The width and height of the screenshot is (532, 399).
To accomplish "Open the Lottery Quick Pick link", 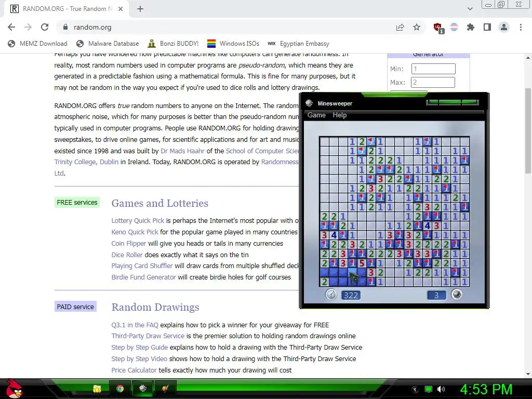I will pyautogui.click(x=138, y=220).
